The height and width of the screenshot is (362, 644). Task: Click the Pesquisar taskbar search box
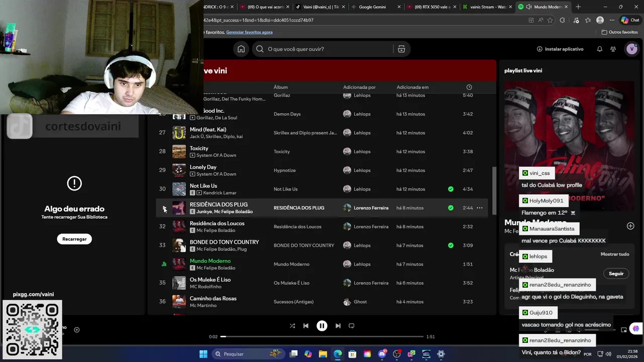248,354
